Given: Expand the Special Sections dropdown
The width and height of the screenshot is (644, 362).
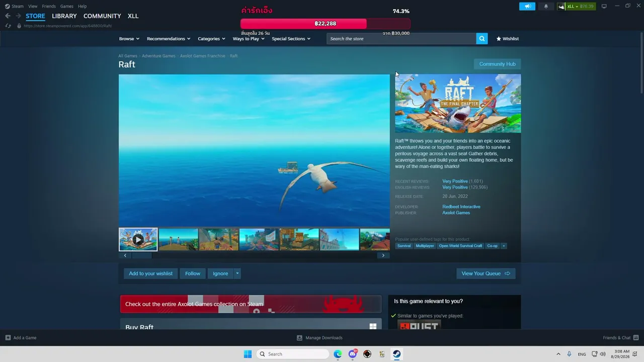Looking at the screenshot, I should pos(291,39).
